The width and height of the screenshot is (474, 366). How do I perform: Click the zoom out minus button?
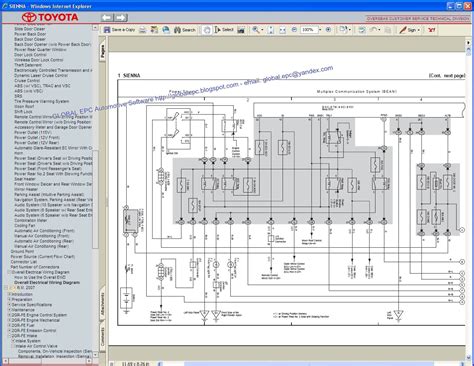[294, 30]
